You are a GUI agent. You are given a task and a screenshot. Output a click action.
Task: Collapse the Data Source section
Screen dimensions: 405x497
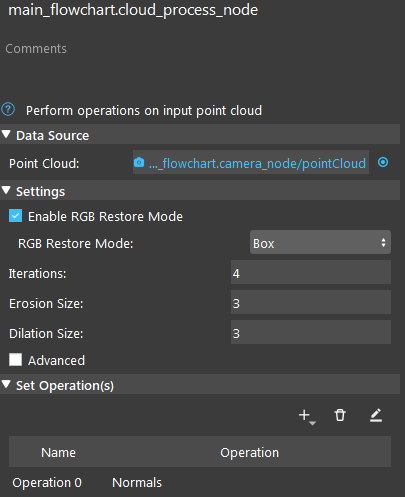click(x=6, y=134)
